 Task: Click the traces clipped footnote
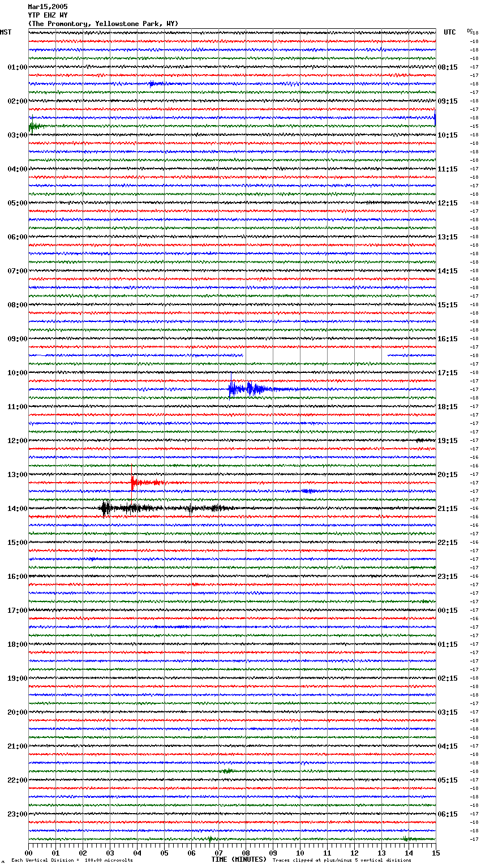pyautogui.click(x=342, y=860)
